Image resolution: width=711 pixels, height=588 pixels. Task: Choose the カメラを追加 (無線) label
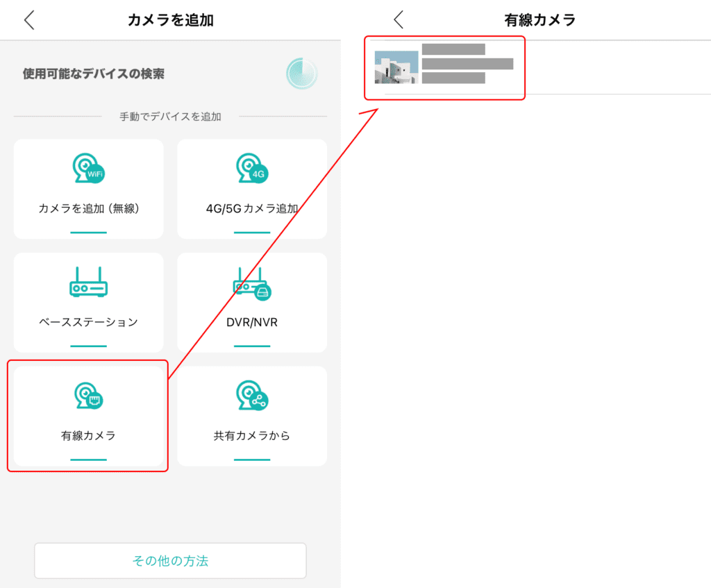pos(88,208)
